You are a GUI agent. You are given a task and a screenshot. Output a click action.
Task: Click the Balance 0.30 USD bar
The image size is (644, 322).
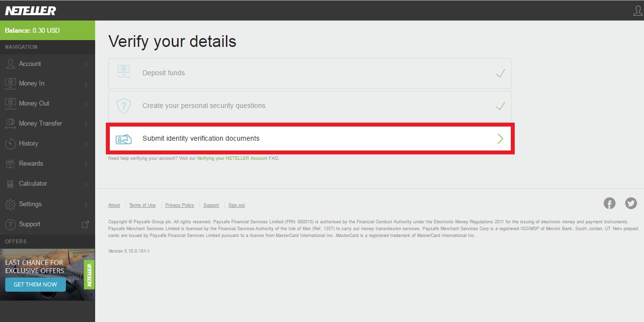click(47, 30)
